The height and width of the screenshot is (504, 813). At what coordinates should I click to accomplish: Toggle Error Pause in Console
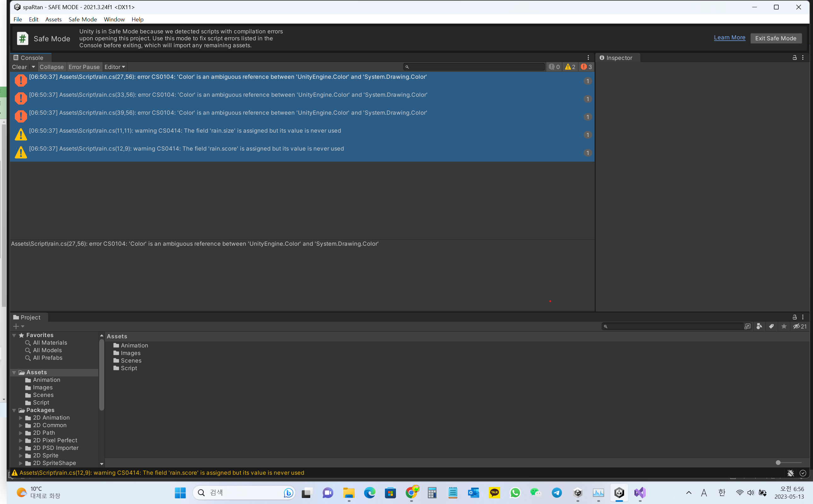[x=84, y=67]
